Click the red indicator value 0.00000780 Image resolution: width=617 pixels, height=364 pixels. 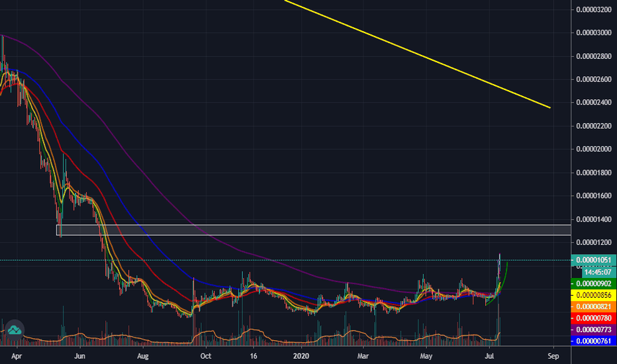click(593, 318)
